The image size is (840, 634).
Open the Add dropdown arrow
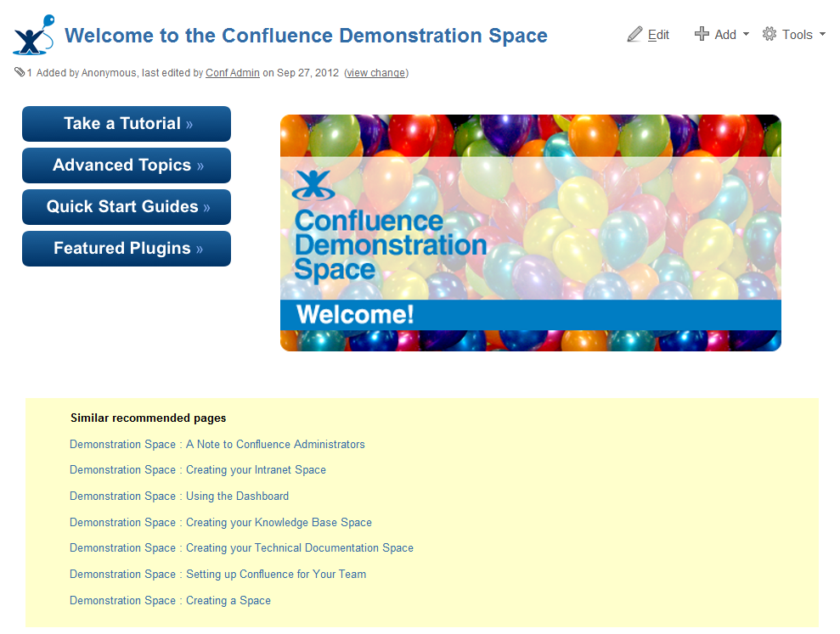[x=746, y=34]
